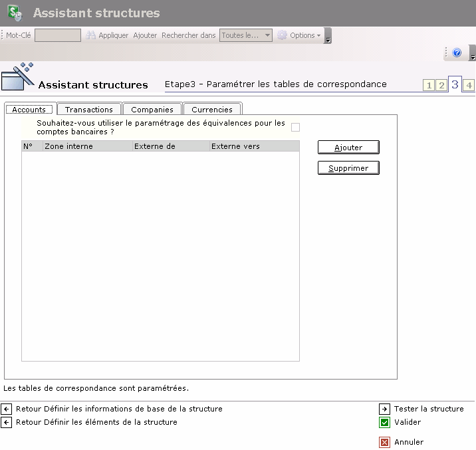
Task: Click back arrow for Définir les éléments
Action: point(7,422)
